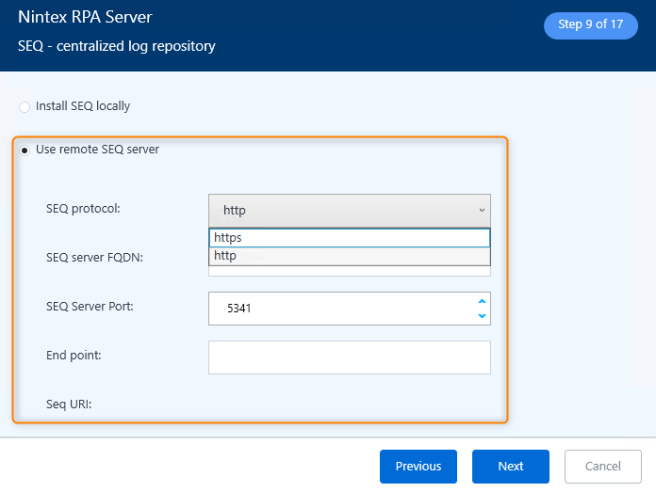Focus the End point input box

(349, 357)
